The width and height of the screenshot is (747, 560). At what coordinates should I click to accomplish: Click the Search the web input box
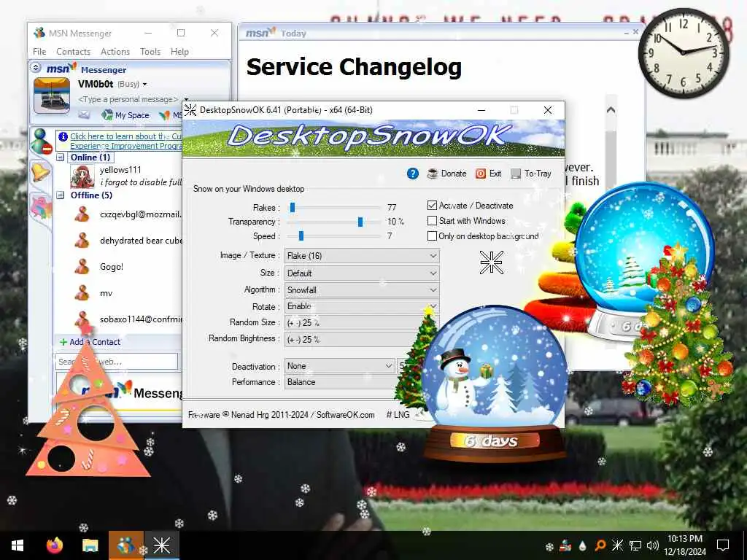tap(117, 362)
